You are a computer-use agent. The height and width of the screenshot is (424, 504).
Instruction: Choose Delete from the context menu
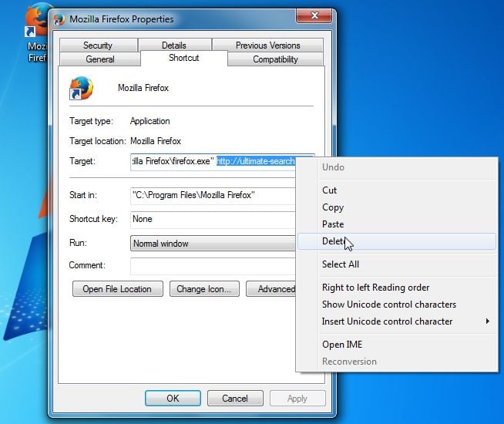point(397,241)
